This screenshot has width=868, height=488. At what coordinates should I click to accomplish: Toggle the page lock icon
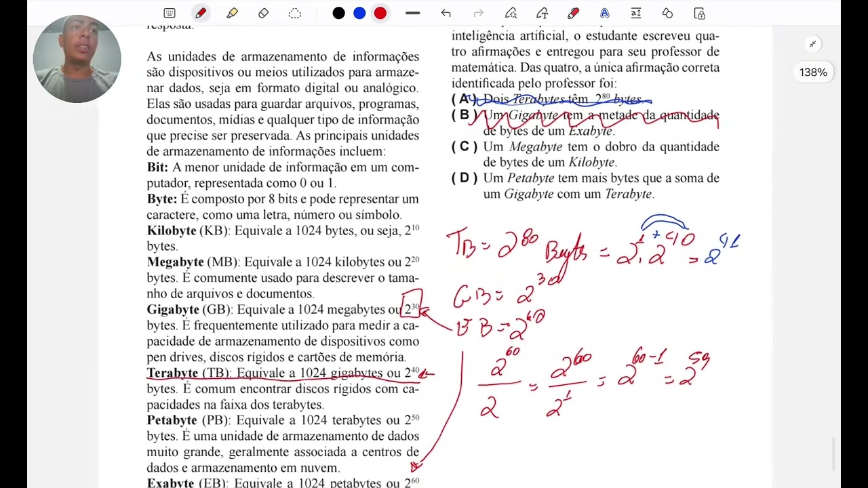click(699, 13)
